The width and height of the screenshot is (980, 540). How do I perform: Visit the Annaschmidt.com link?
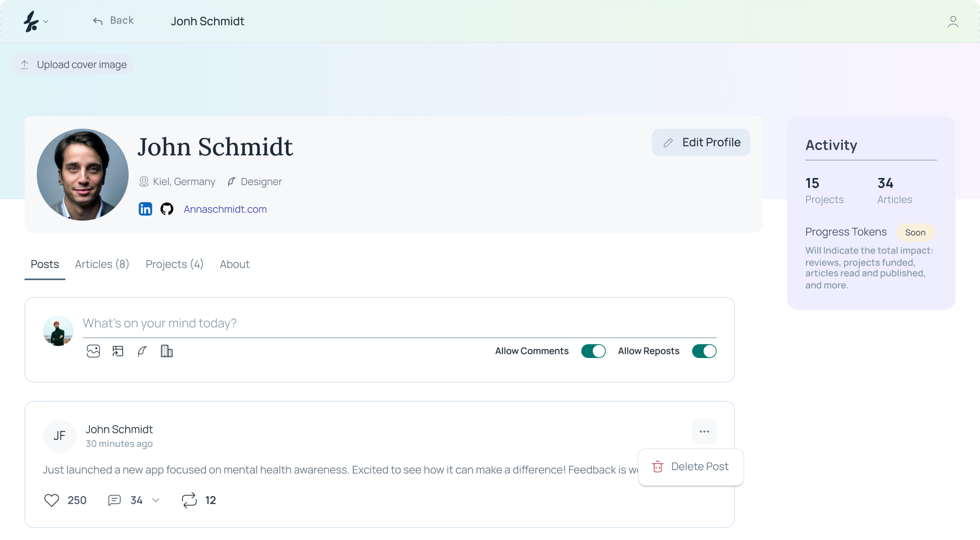pos(225,209)
